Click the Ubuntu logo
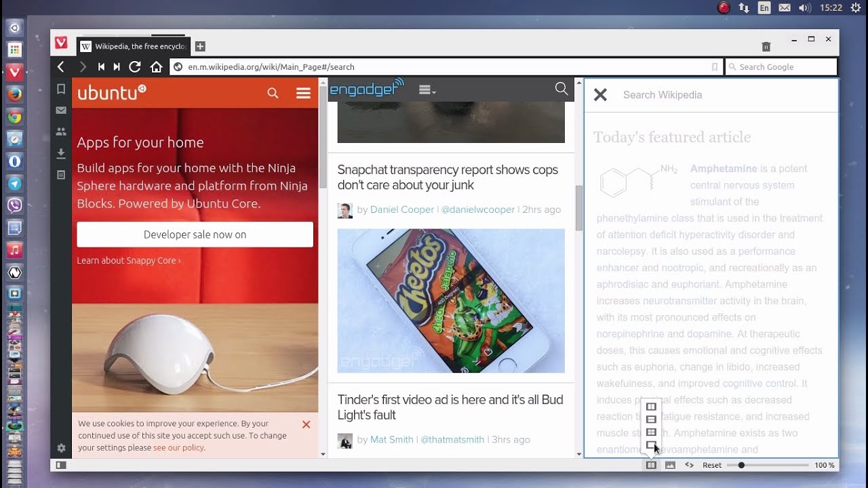The image size is (868, 488). pyautogui.click(x=112, y=92)
